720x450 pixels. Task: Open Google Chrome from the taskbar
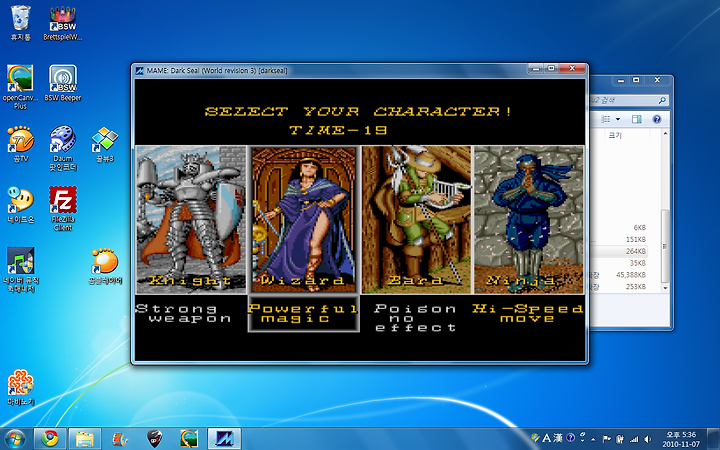[50, 439]
